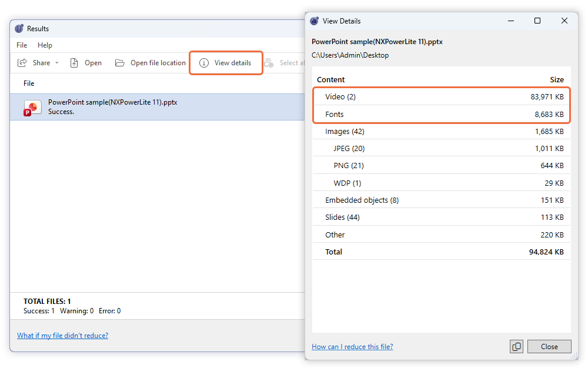
Task: Click the Open file location folder icon
Action: point(119,63)
